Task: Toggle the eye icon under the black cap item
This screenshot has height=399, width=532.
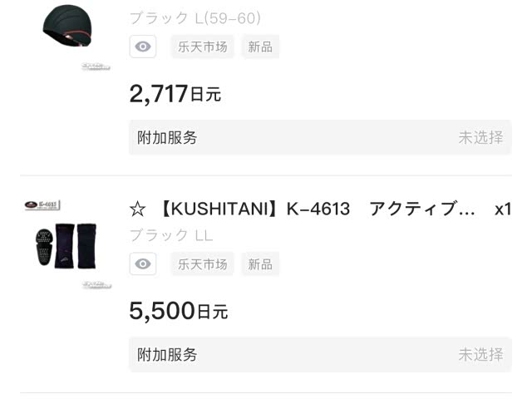Action: coord(143,47)
